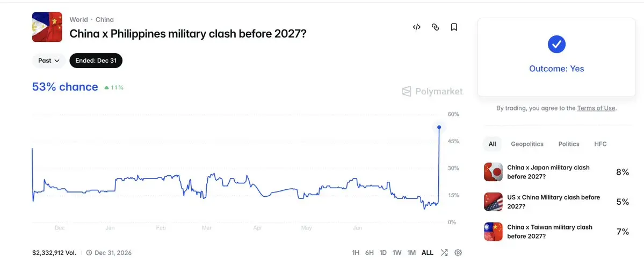This screenshot has width=644, height=274.
Task: Click the shuffle compare chart icon
Action: [x=444, y=253]
